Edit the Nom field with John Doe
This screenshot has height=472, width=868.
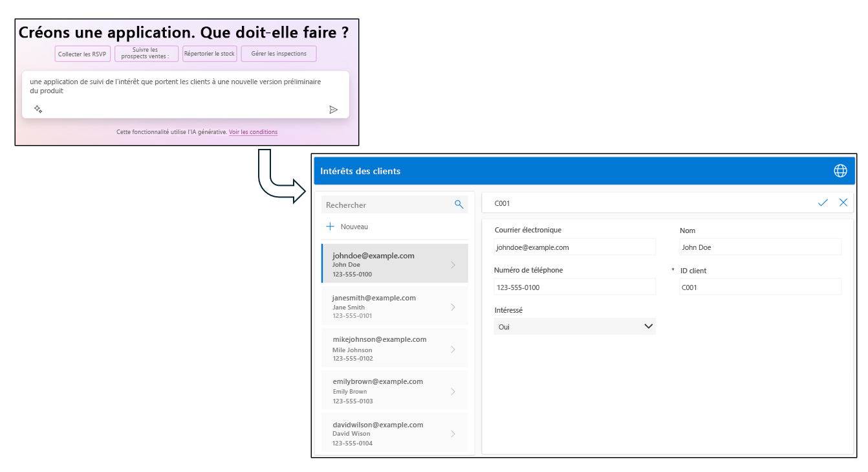click(x=761, y=247)
